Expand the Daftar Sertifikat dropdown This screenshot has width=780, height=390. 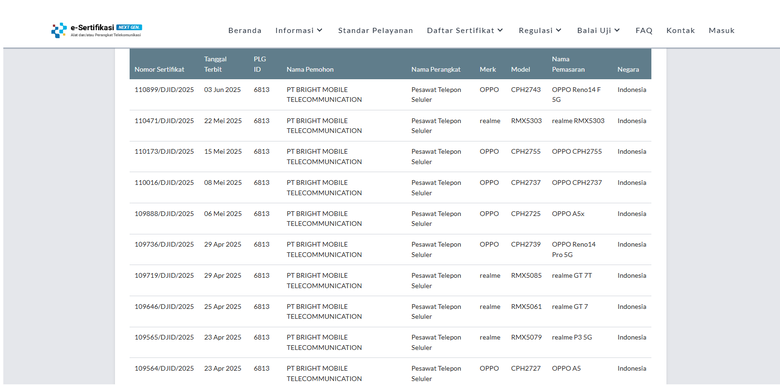point(465,30)
